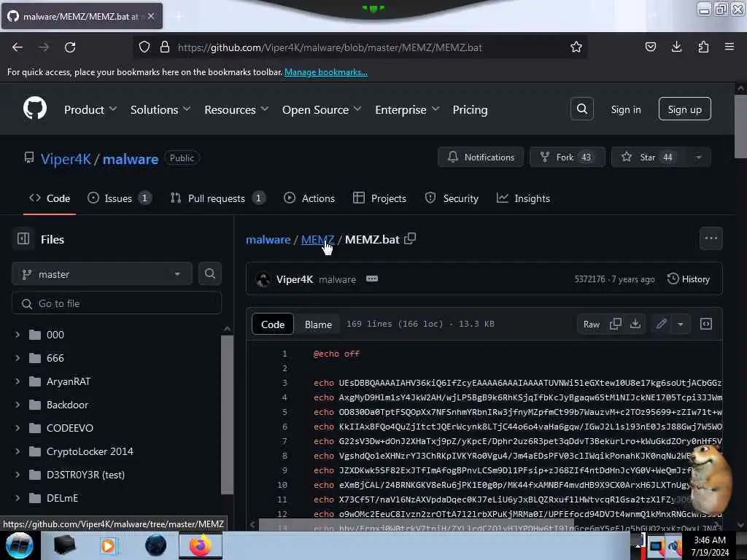747x560 pixels.
Task: Copy file path icon next to MEMZ.bat
Action: click(x=410, y=238)
